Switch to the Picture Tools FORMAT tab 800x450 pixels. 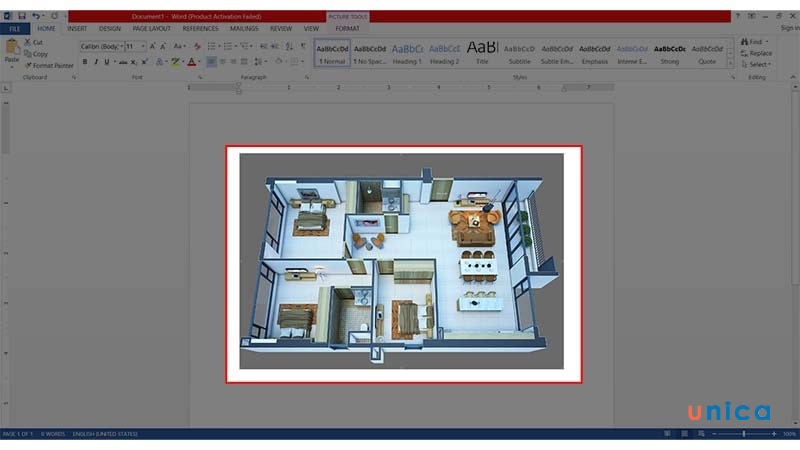pyautogui.click(x=347, y=28)
